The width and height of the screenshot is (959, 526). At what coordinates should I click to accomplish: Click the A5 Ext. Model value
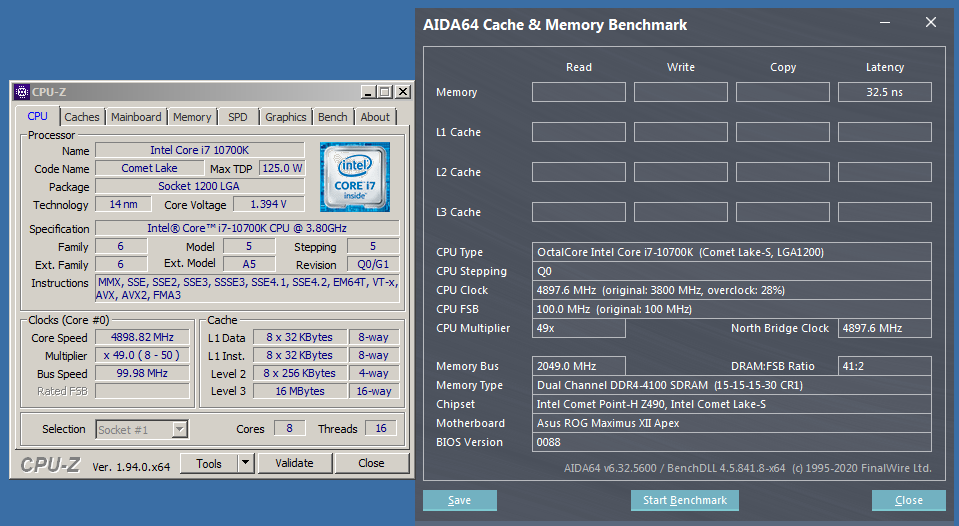(x=249, y=264)
